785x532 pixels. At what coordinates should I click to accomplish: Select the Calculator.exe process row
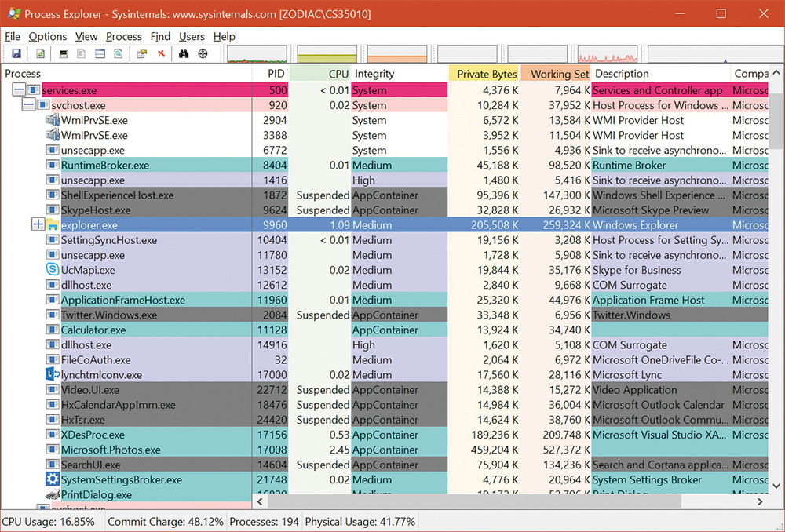[x=93, y=330]
